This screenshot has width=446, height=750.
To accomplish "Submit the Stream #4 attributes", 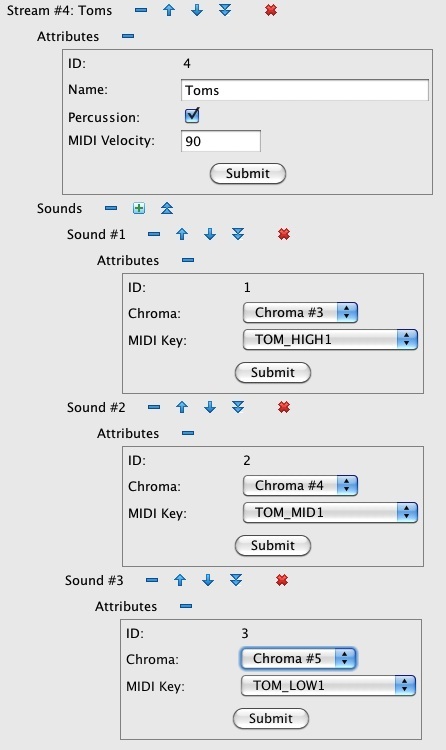I will [x=248, y=174].
